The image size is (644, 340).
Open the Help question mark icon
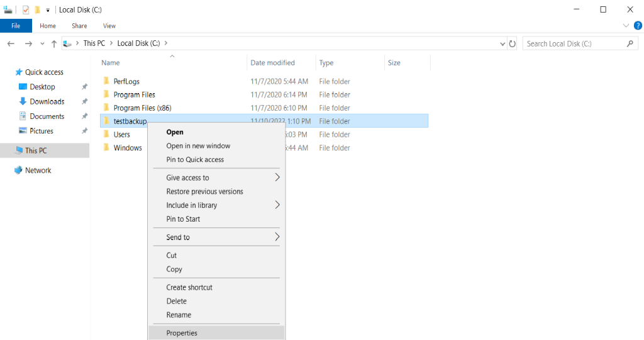coord(638,25)
